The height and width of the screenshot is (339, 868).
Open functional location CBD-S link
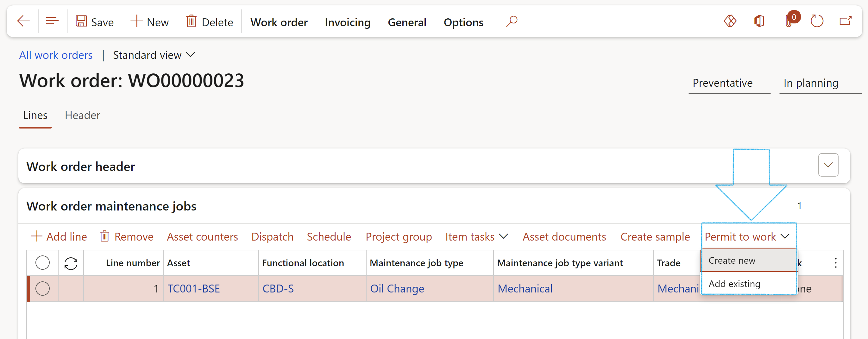pyautogui.click(x=278, y=289)
